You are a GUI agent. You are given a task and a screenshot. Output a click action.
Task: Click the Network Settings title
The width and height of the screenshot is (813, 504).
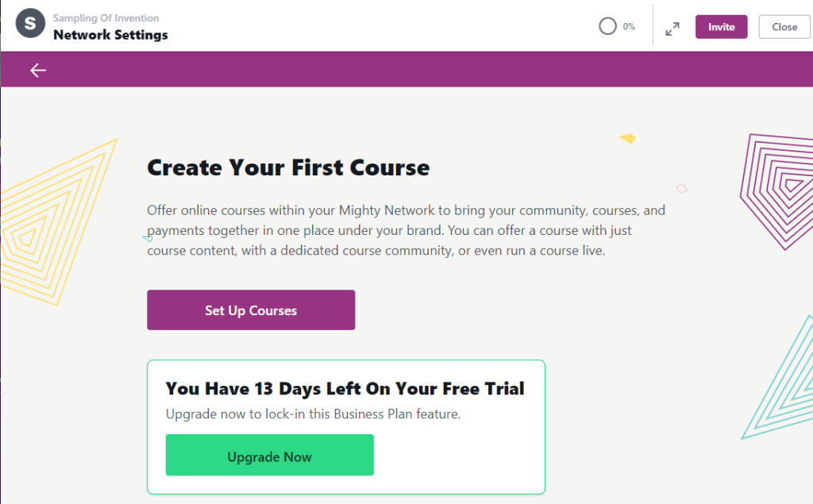(x=110, y=35)
